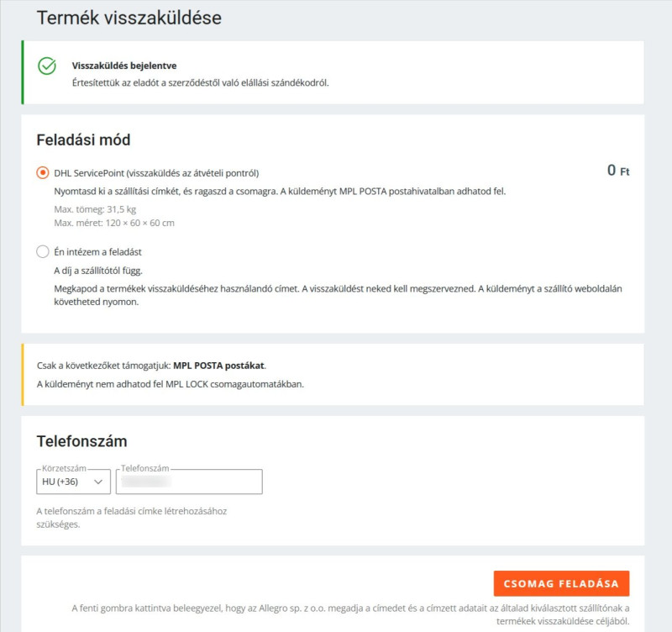Select the DHL ServicePoint radio button
Screen dimensions: 672x632
pyautogui.click(x=43, y=172)
